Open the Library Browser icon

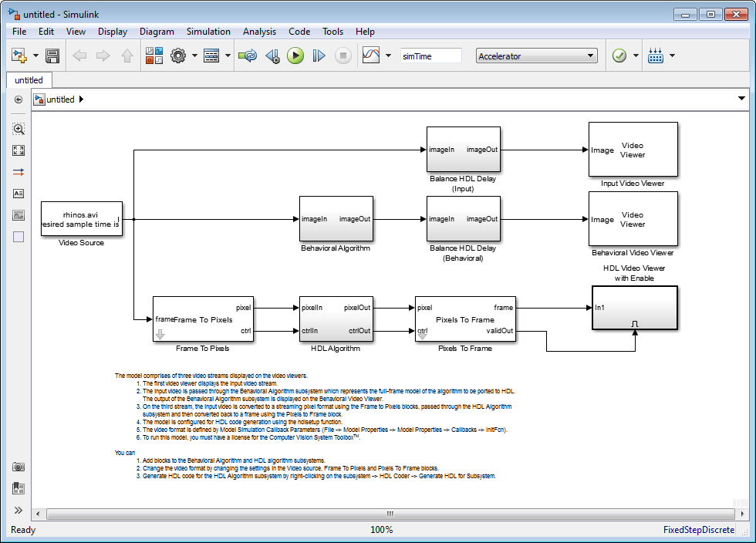click(154, 56)
